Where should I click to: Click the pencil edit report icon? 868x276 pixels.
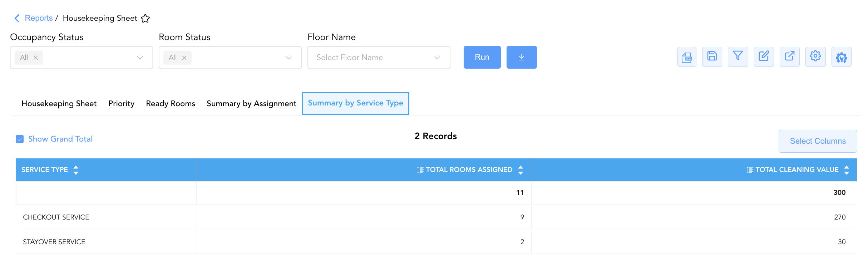coord(764,57)
